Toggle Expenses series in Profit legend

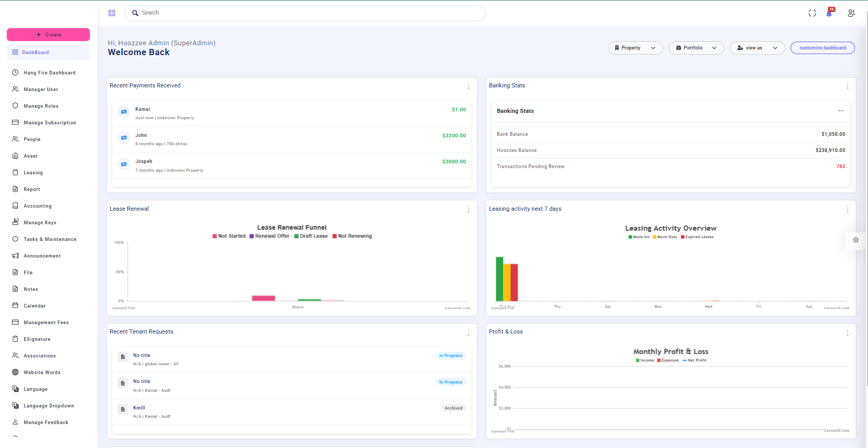pyautogui.click(x=668, y=360)
